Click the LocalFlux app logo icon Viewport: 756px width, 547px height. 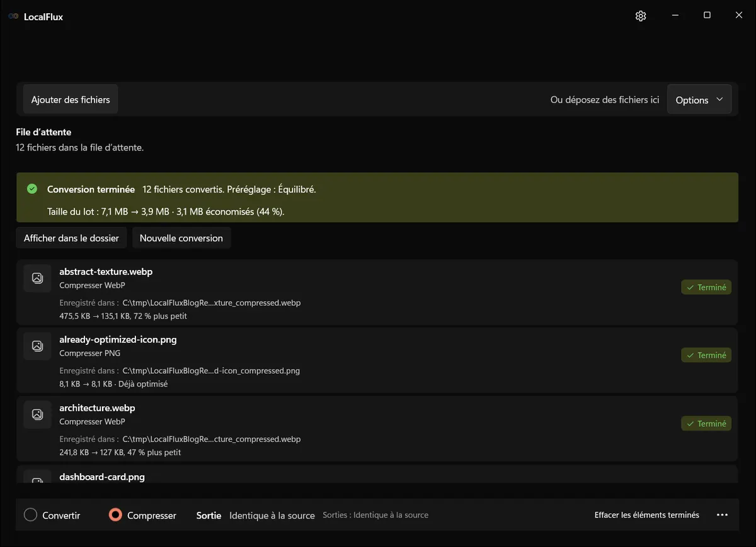pos(13,16)
